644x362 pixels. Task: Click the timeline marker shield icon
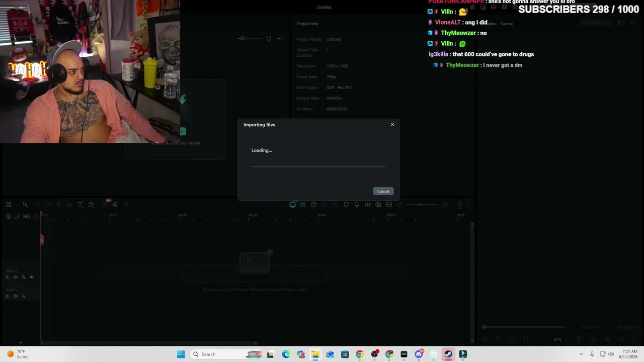point(346,205)
